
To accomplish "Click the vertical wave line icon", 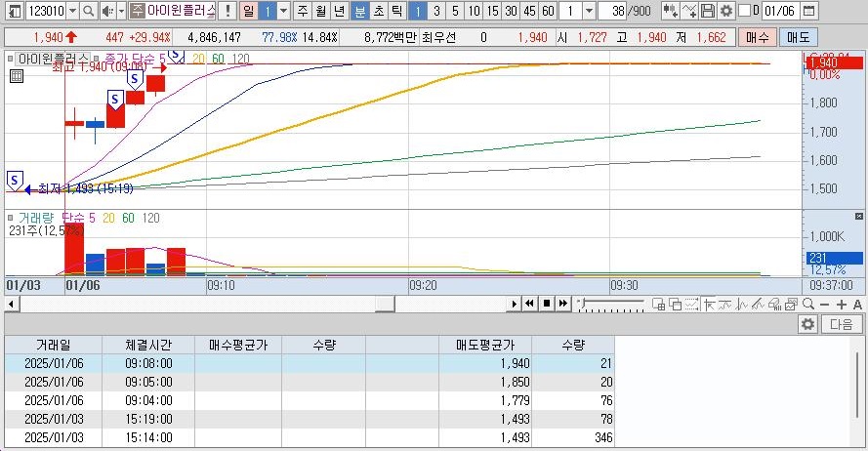I will (x=742, y=304).
